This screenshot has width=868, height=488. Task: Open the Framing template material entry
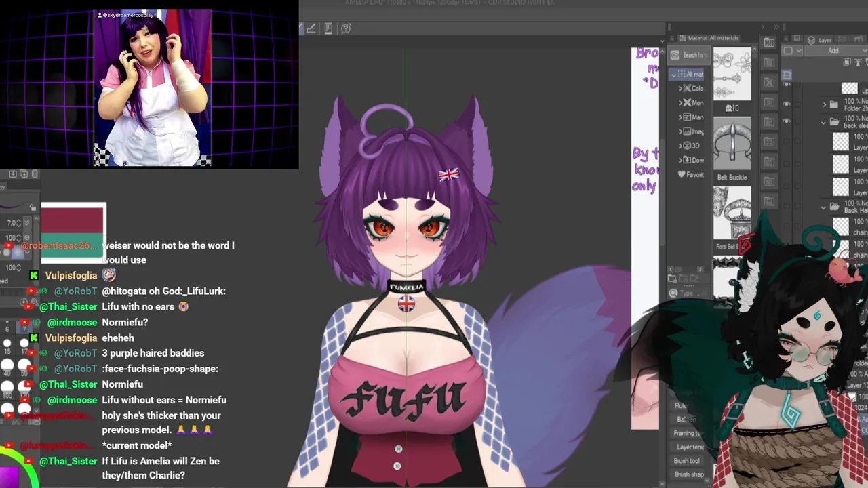point(688,433)
